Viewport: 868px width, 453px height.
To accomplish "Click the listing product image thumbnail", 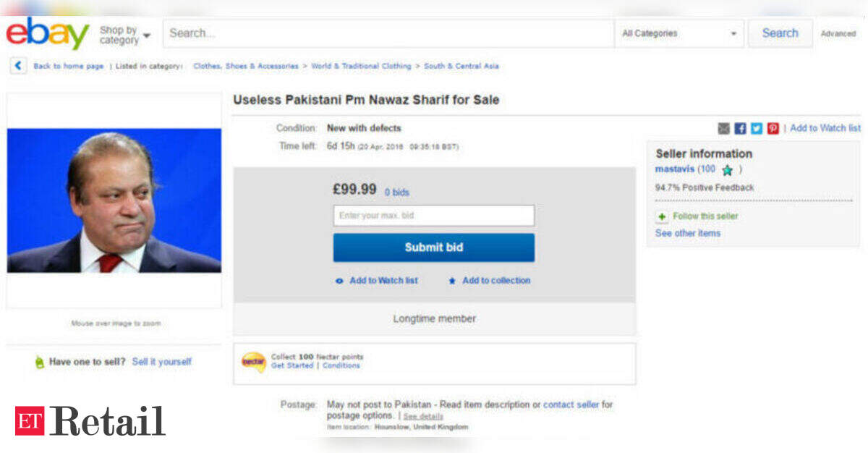I will [x=114, y=200].
